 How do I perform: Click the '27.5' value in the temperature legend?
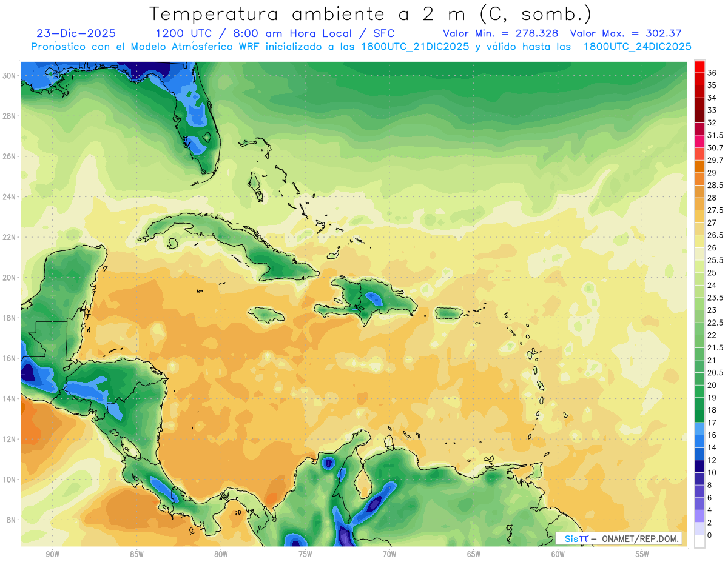(715, 210)
